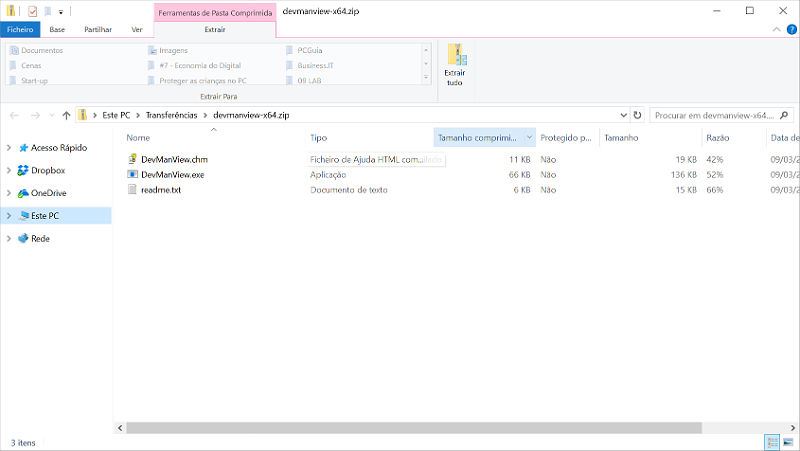Open the recent locations dropdown arrow
Viewport: 800px width, 451px height.
click(x=52, y=116)
